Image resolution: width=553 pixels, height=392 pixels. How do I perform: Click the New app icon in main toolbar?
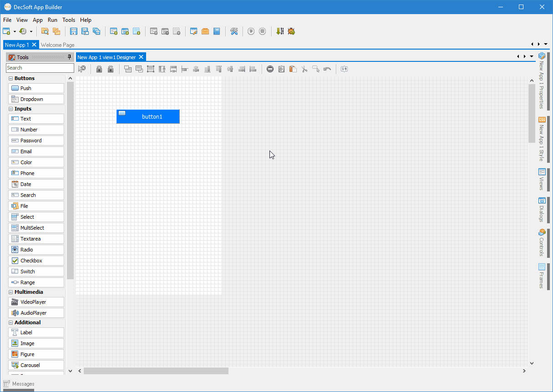tap(6, 31)
